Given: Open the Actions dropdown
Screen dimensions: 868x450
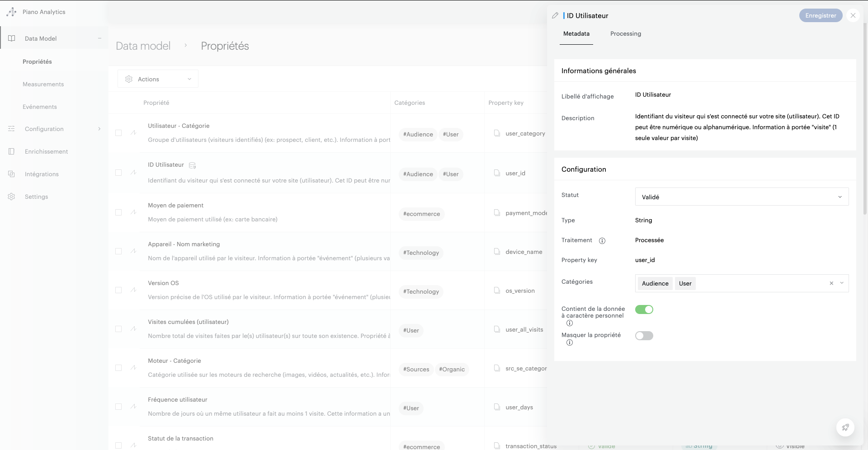Looking at the screenshot, I should click(158, 79).
